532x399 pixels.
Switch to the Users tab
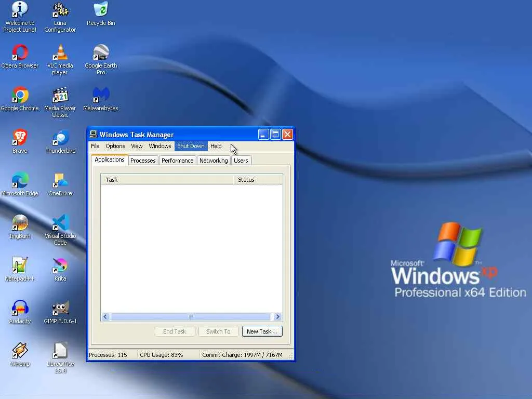coord(241,161)
